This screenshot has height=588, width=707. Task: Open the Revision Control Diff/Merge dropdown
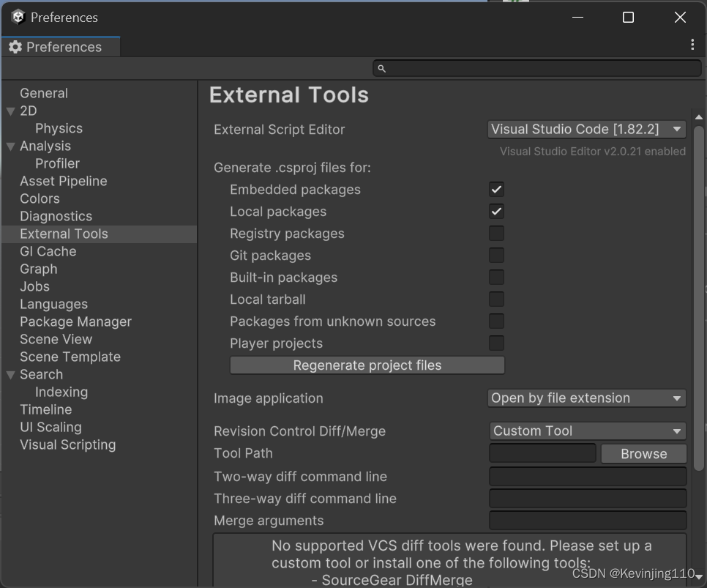tap(586, 431)
